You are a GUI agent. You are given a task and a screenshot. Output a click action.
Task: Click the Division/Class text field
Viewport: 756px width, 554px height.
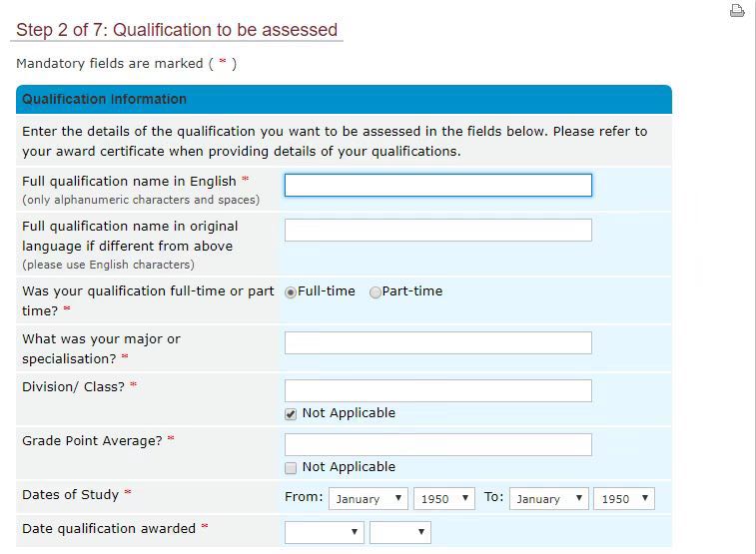(437, 390)
